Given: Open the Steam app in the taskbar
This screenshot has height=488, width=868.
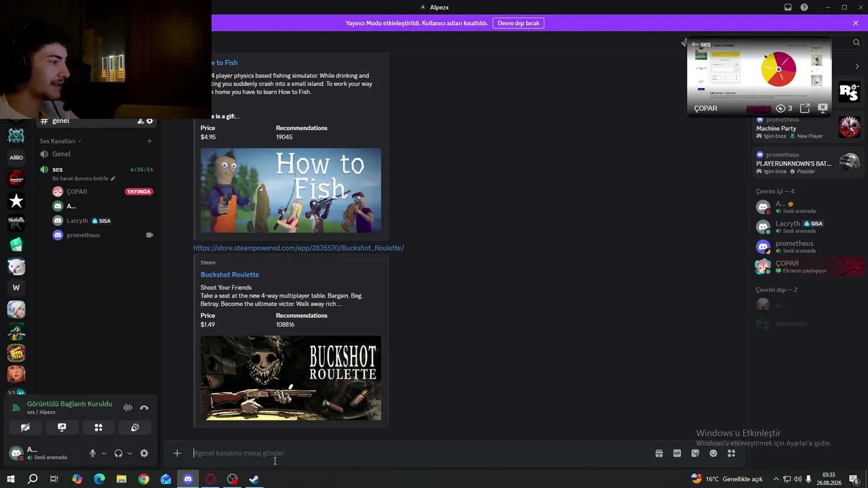Looking at the screenshot, I should 254,479.
